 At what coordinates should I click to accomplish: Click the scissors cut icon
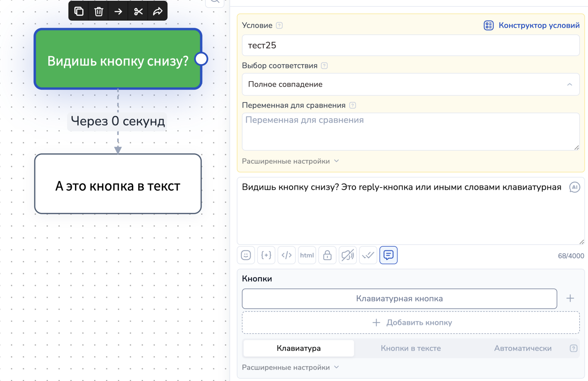pyautogui.click(x=138, y=11)
